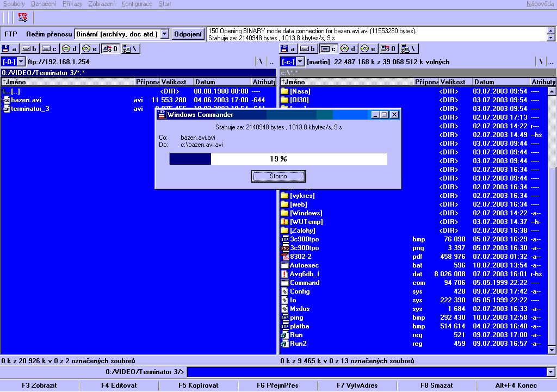Click the Odpojení disconnect button

[188, 34]
